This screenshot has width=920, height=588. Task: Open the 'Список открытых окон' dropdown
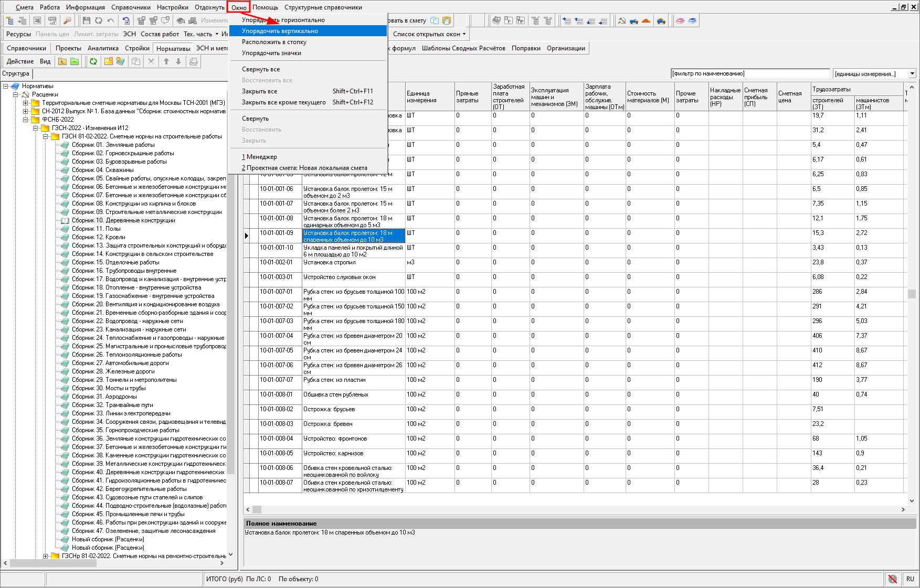coord(429,34)
